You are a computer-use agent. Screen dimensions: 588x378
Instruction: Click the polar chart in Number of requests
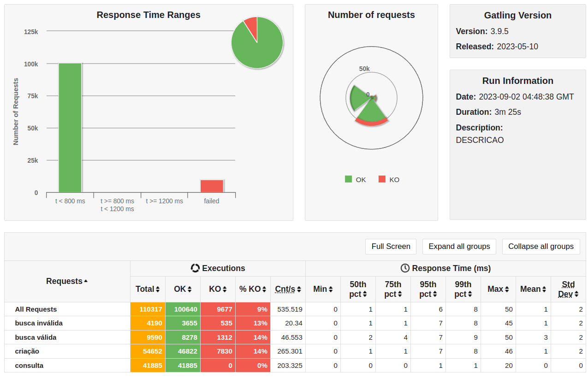pos(371,98)
